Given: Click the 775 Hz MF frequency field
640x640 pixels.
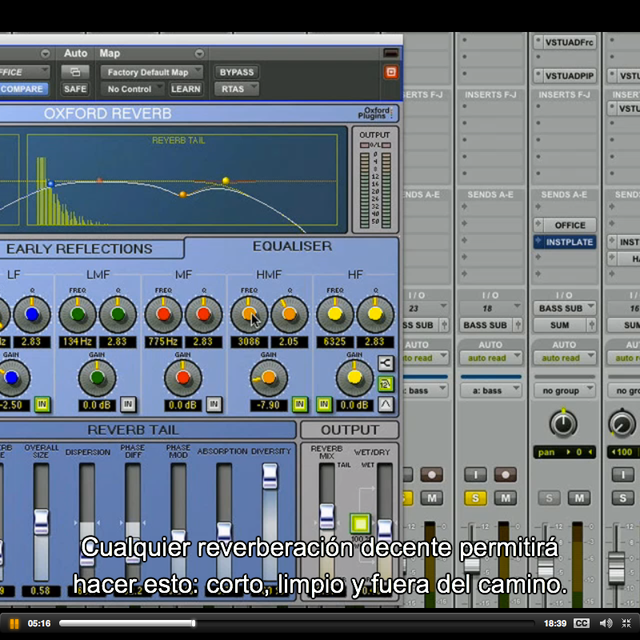Looking at the screenshot, I should [x=163, y=342].
